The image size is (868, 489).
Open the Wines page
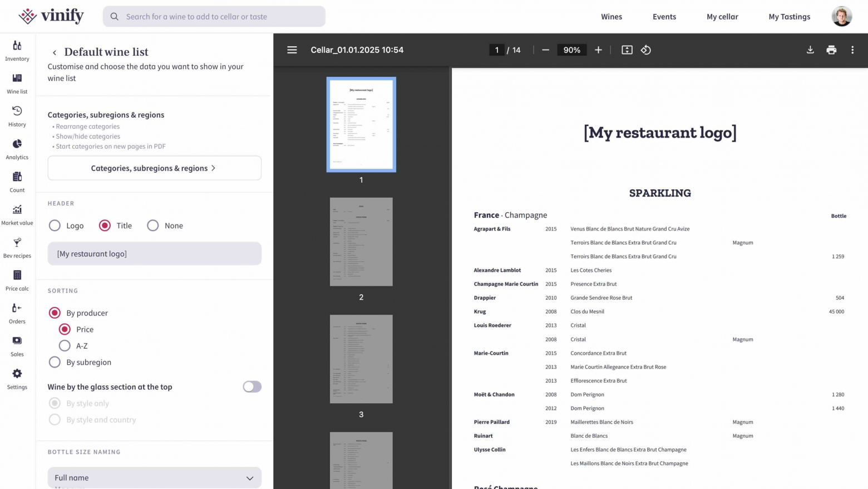pyautogui.click(x=611, y=17)
